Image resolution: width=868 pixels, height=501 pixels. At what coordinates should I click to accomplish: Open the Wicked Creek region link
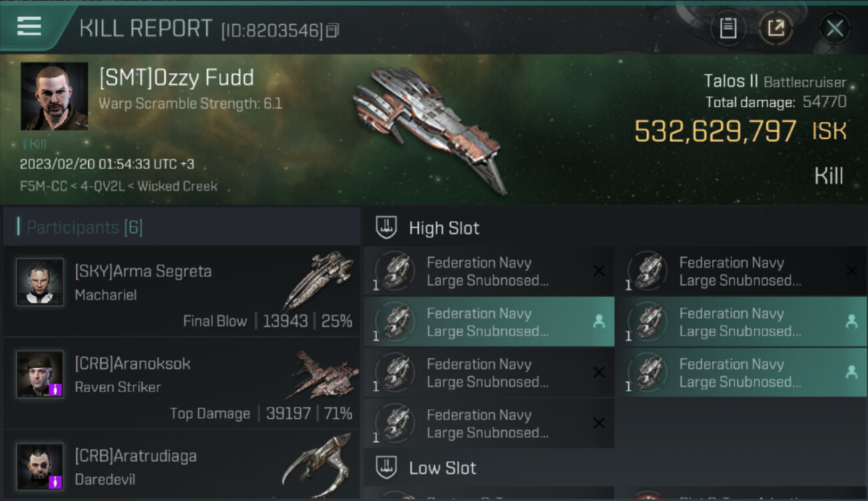[x=178, y=186]
